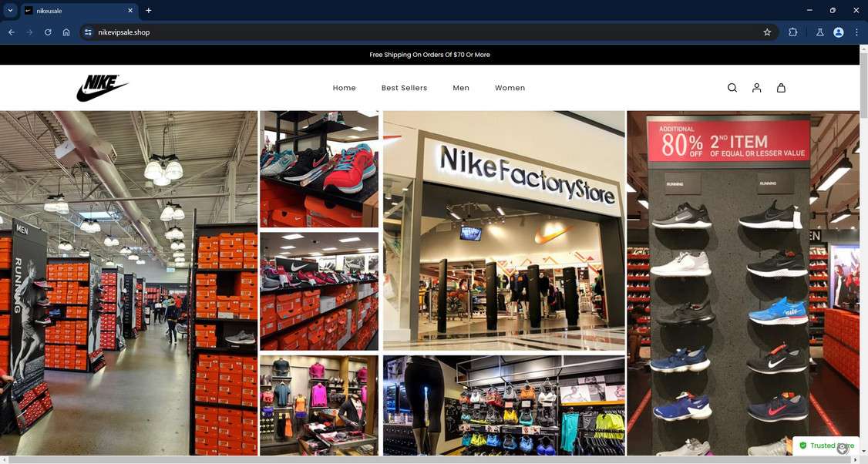
Task: Open the Men menu item
Action: pos(460,88)
